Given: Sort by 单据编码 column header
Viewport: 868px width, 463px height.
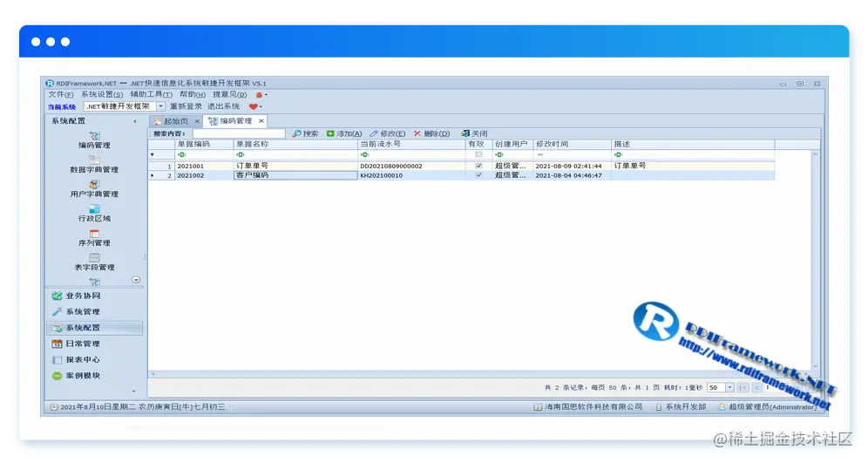Looking at the screenshot, I should tap(204, 144).
